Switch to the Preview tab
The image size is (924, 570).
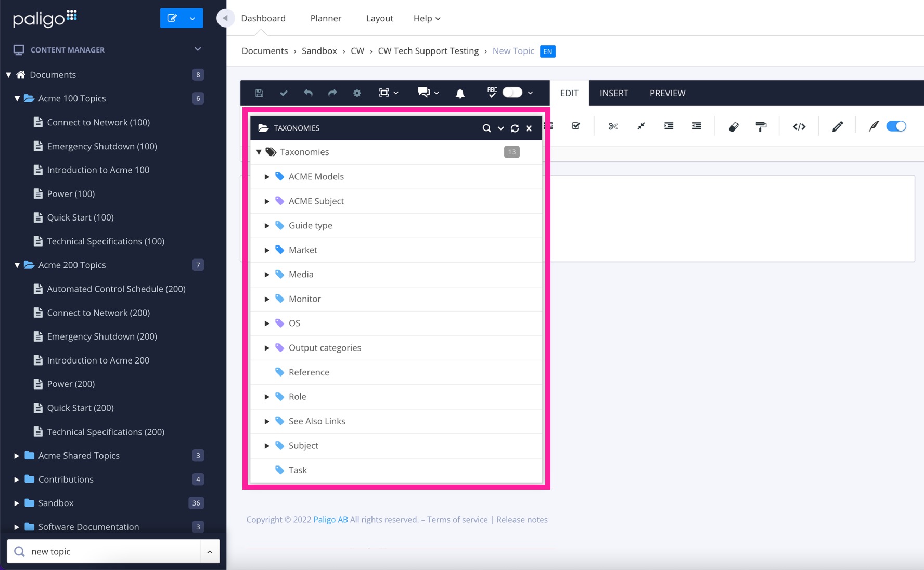pos(667,93)
